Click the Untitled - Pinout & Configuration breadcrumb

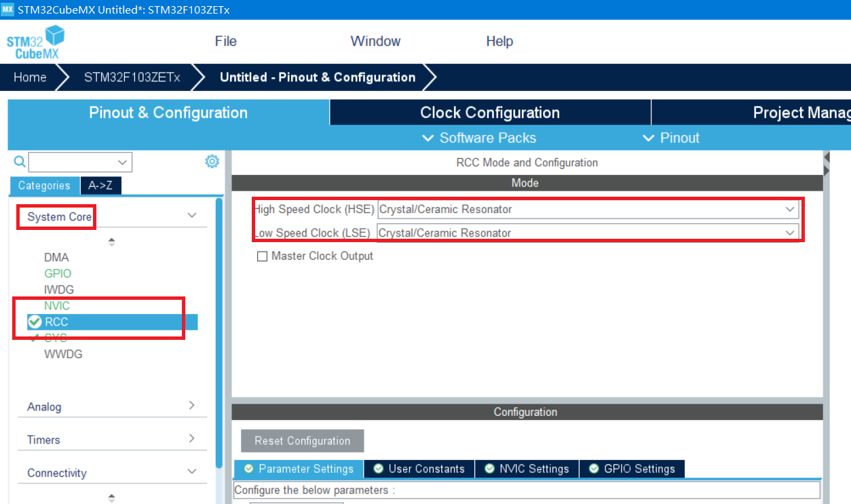[x=318, y=77]
